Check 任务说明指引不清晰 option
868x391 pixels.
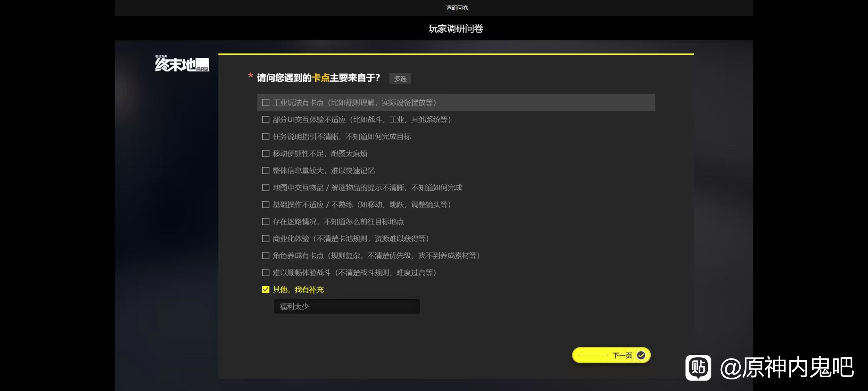click(266, 137)
